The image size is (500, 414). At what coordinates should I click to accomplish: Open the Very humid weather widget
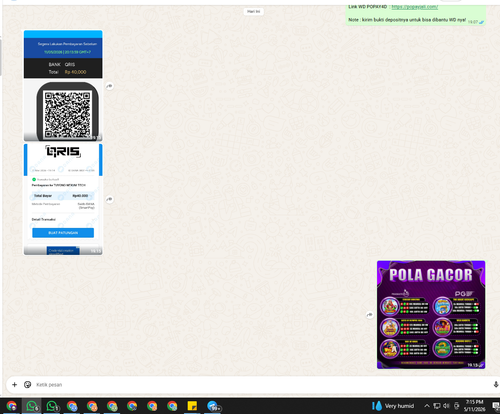(393, 406)
